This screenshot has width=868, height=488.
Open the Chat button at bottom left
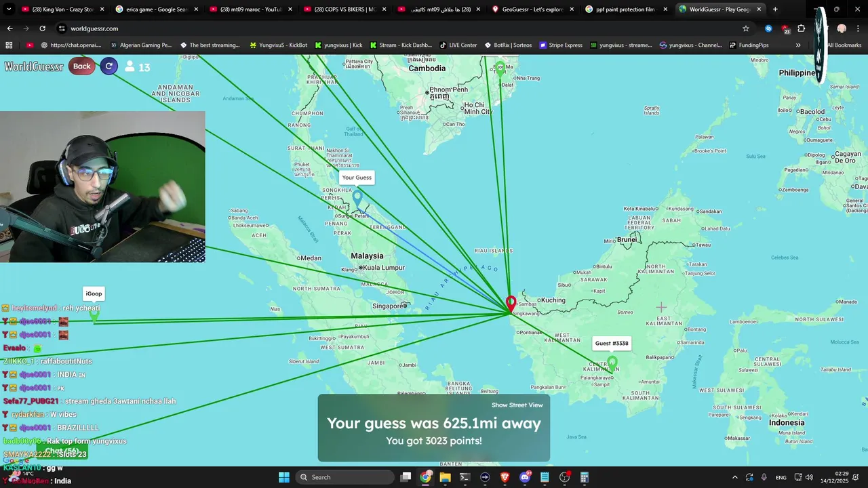coord(66,451)
